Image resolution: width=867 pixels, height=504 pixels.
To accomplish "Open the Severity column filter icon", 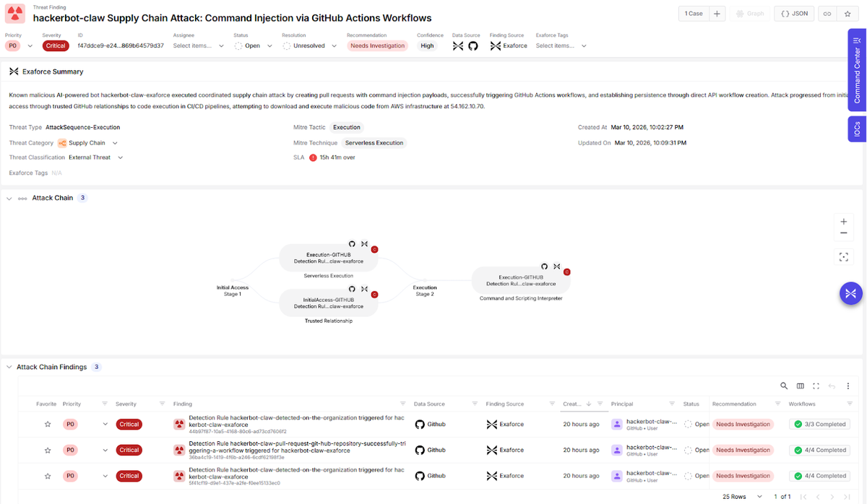I will pyautogui.click(x=164, y=404).
